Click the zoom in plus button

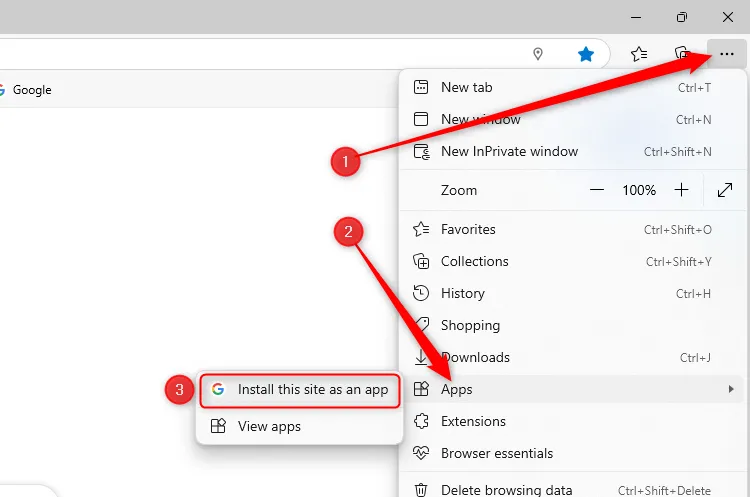coord(681,190)
